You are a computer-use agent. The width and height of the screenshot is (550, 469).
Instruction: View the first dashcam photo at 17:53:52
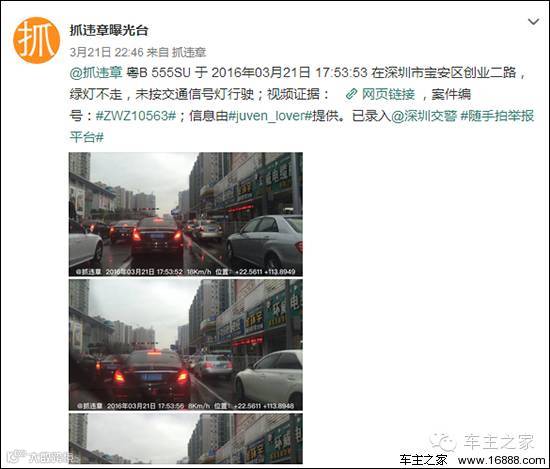click(186, 214)
